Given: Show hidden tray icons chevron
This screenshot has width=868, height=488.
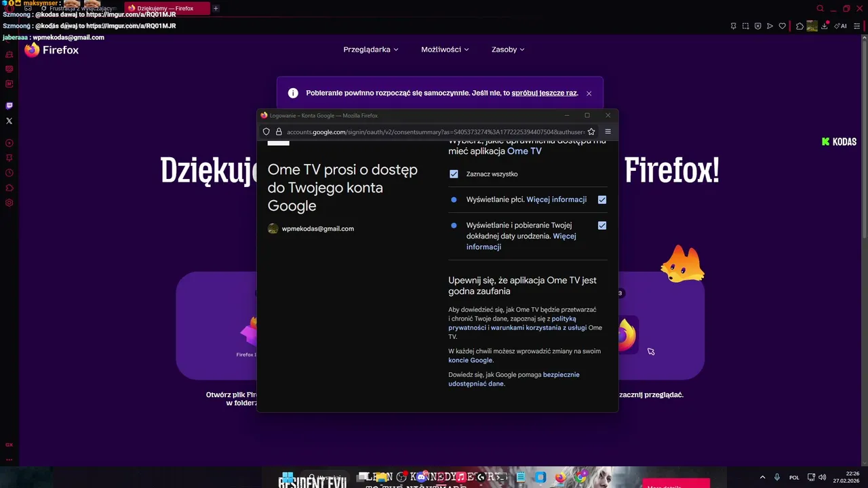Looking at the screenshot, I should (762, 477).
